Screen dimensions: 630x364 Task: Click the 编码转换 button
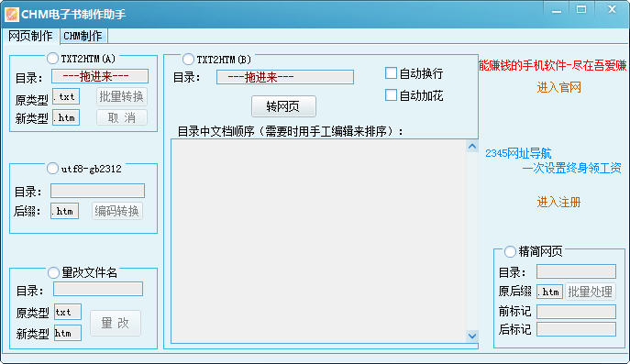tap(116, 211)
